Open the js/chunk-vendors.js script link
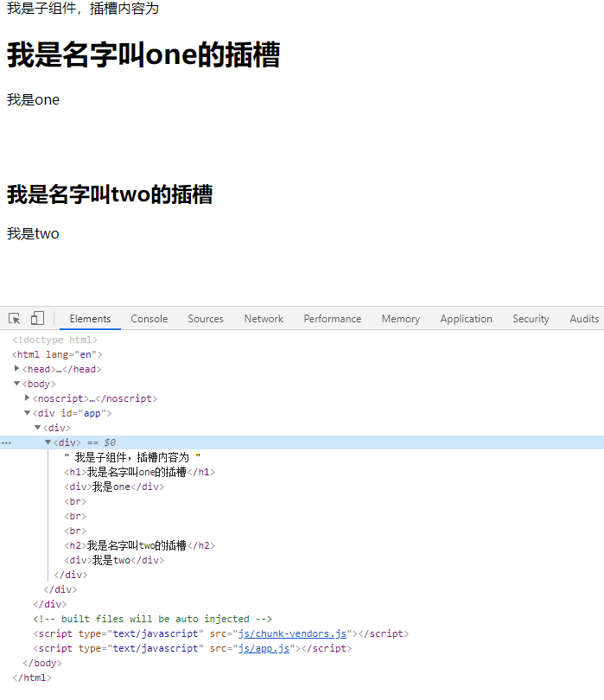Screen dimensions: 604x700 [292, 633]
